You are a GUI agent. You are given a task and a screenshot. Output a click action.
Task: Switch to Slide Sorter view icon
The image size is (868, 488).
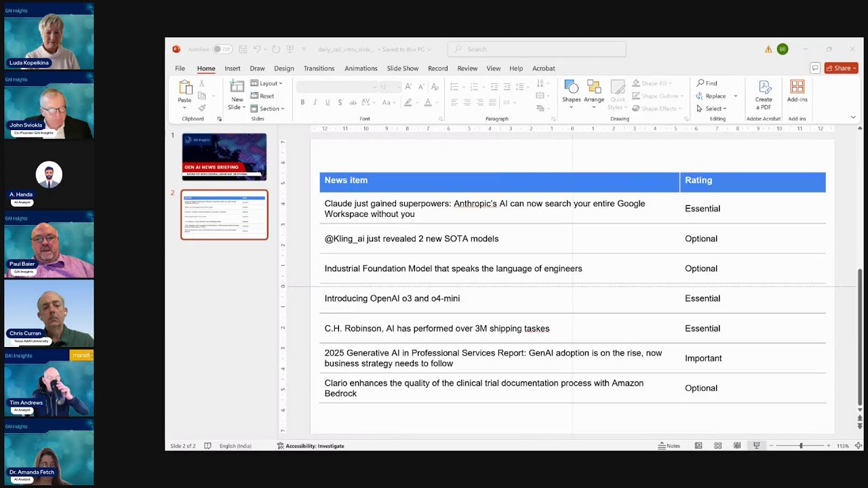pos(717,446)
